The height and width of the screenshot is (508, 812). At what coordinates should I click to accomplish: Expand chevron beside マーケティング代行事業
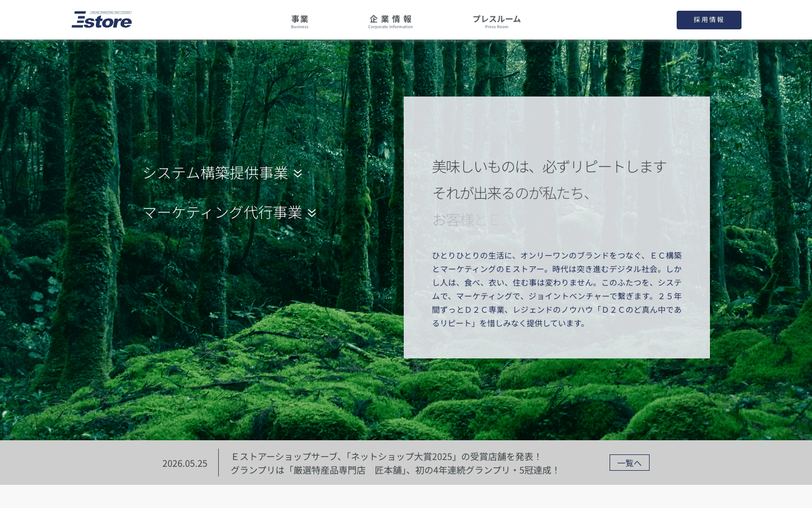pos(312,213)
